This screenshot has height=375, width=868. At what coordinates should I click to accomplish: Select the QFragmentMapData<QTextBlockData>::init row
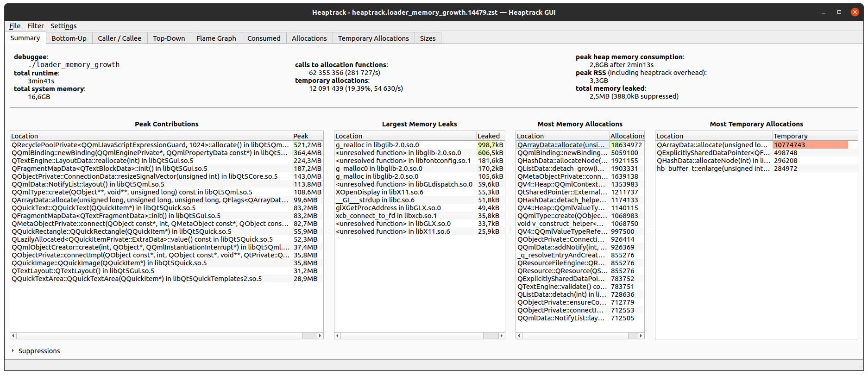pyautogui.click(x=167, y=169)
